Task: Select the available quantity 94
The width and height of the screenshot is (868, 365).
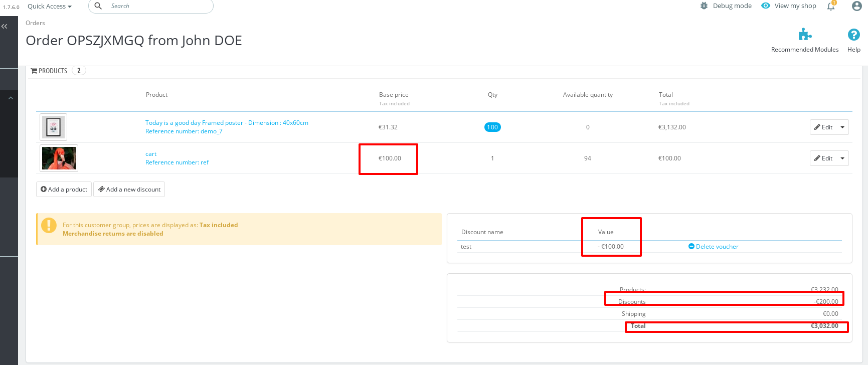Action: point(588,158)
